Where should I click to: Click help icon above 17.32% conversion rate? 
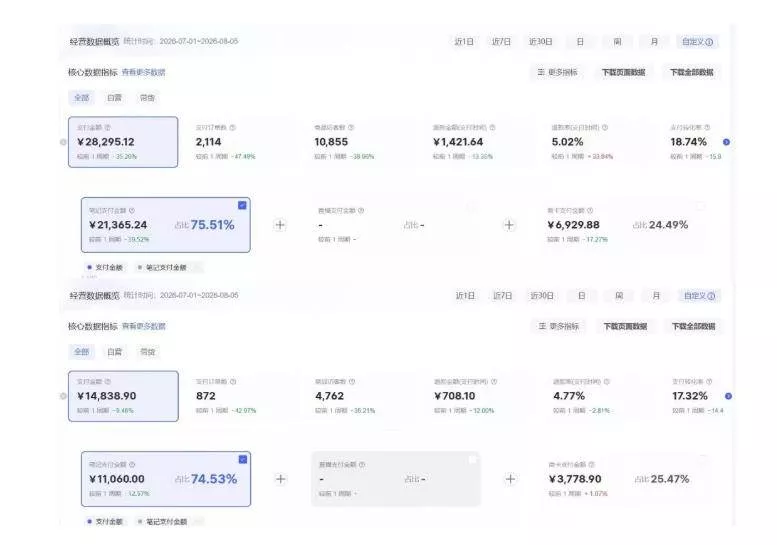coord(709,382)
